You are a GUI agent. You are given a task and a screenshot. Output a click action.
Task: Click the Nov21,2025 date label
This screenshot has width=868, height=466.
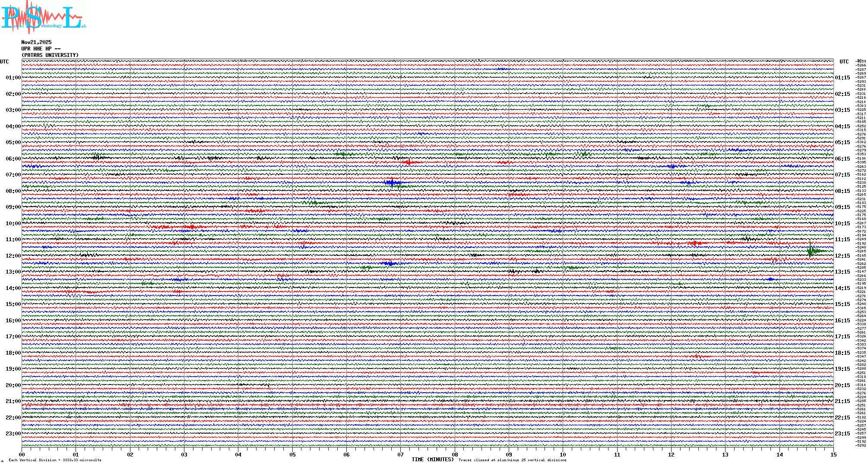36,42
